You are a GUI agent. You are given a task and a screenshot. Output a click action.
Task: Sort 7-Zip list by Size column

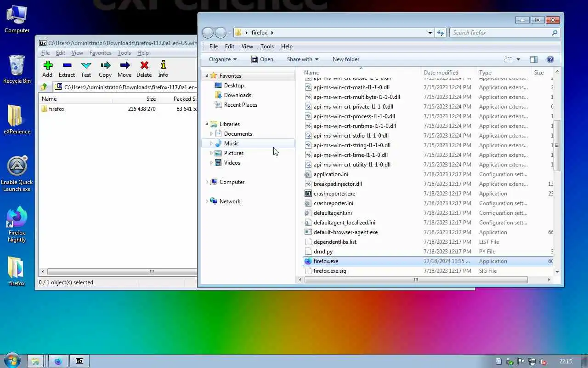coord(136,99)
